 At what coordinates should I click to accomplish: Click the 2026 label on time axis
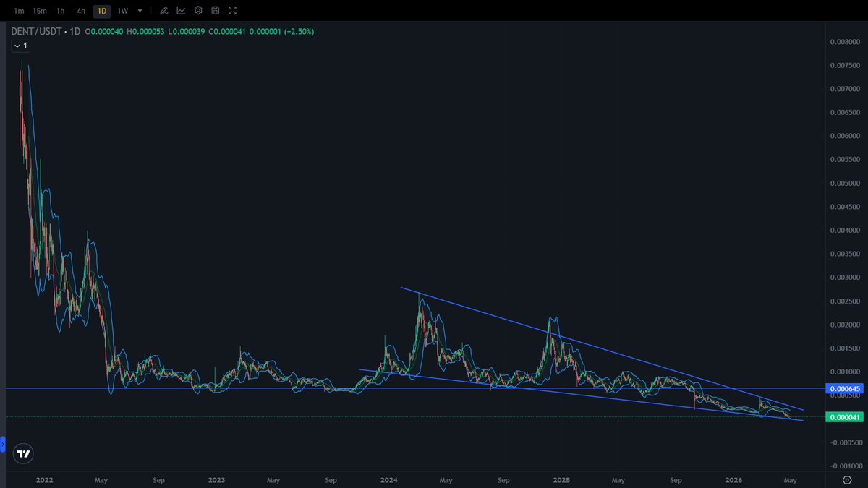coord(734,480)
